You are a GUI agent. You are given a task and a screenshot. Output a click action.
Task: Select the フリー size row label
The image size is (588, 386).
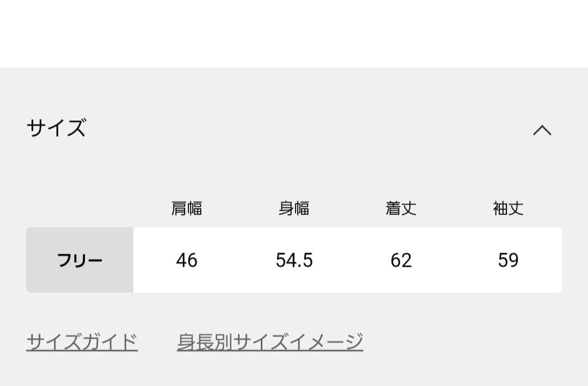tap(79, 260)
